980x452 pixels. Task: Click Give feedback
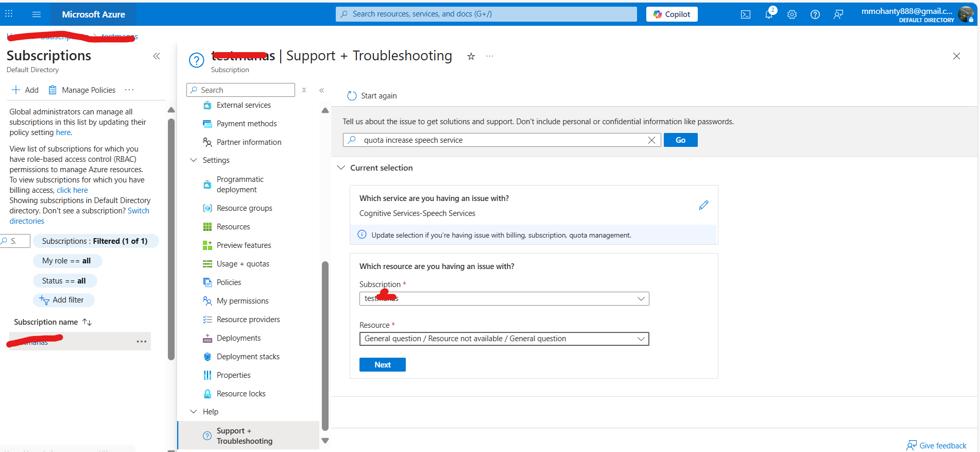tap(936, 445)
